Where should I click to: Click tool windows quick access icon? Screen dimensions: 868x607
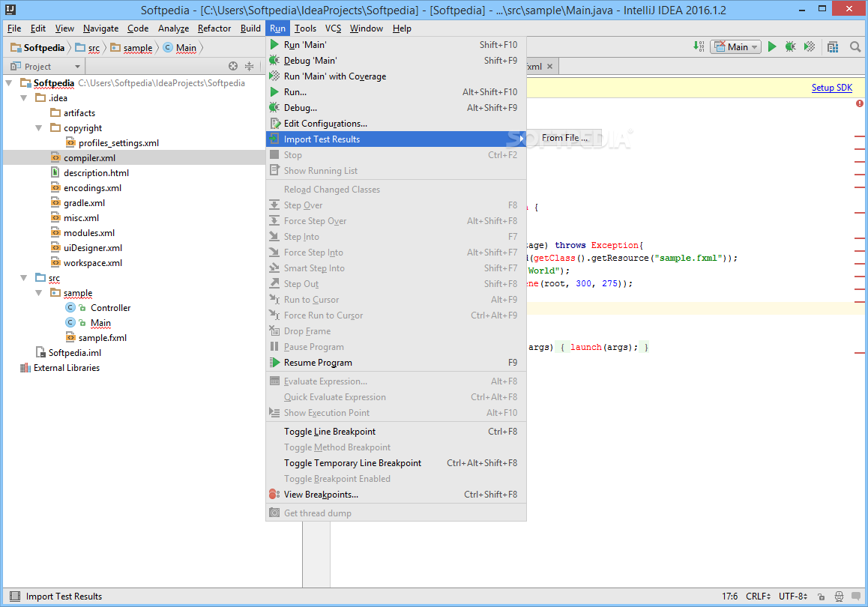(x=15, y=596)
